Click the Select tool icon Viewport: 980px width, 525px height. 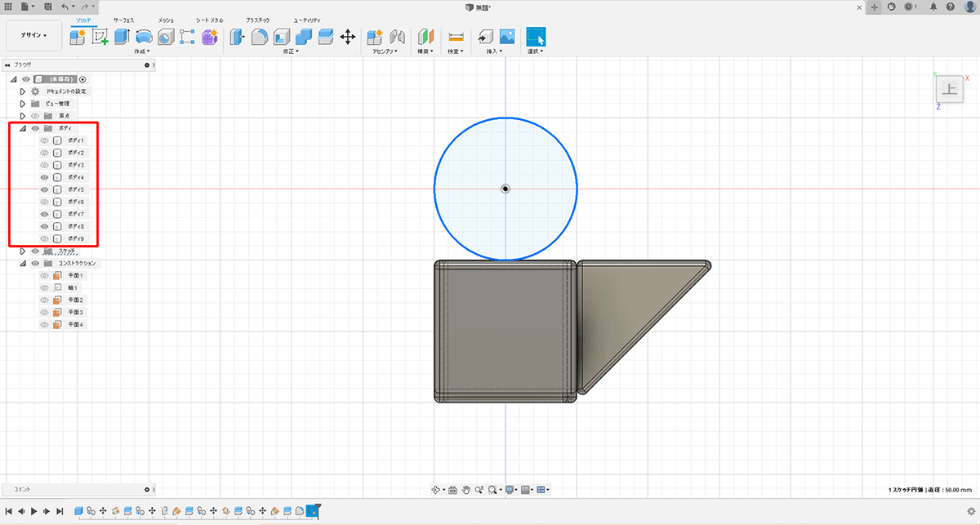[536, 37]
